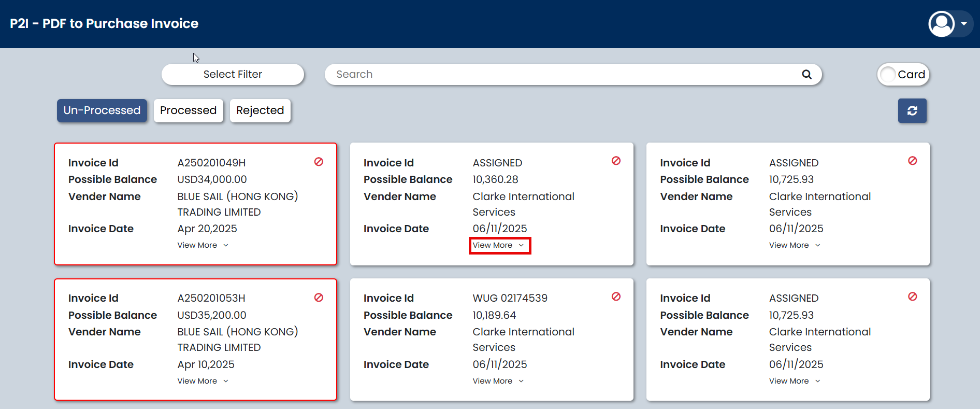Click inside the Search input field
This screenshot has width=980, height=409.
(565, 74)
